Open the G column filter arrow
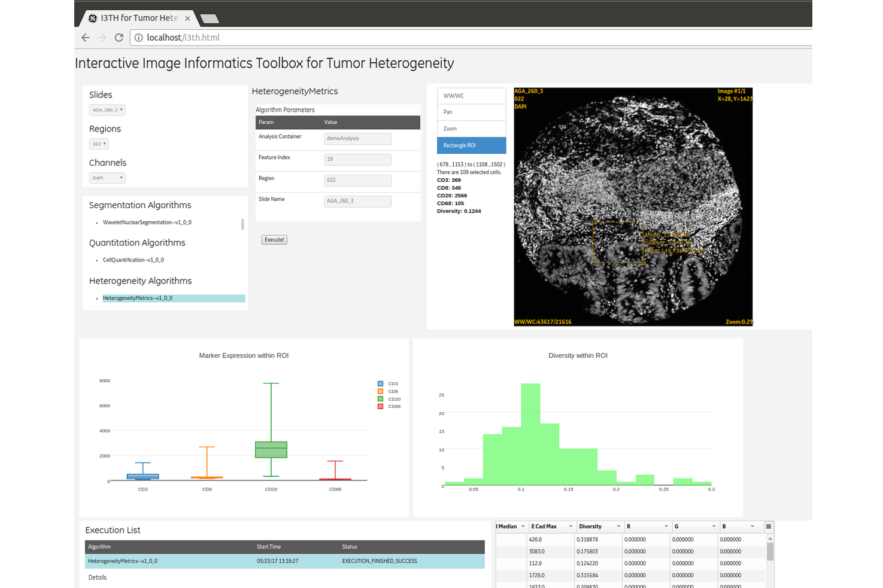 [714, 526]
